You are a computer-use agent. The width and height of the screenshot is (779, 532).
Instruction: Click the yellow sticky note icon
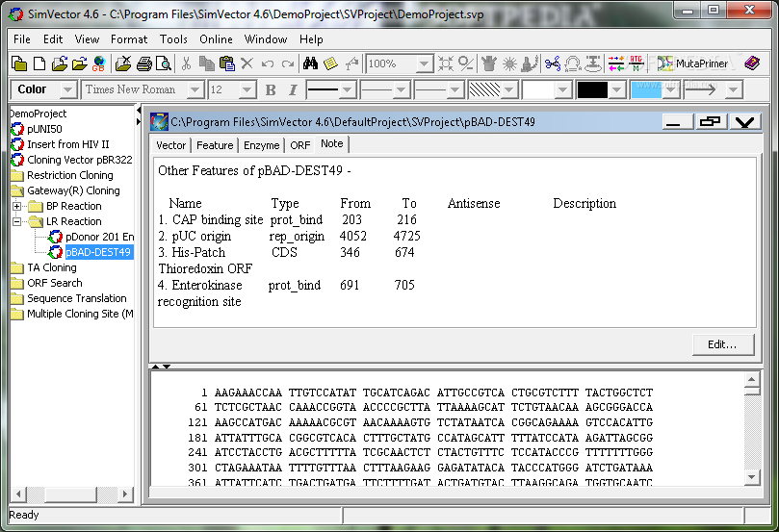(330, 63)
